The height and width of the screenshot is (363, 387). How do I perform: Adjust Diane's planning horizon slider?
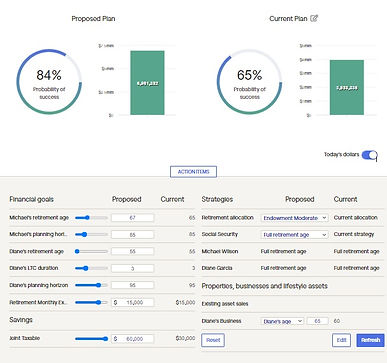pos(91,285)
